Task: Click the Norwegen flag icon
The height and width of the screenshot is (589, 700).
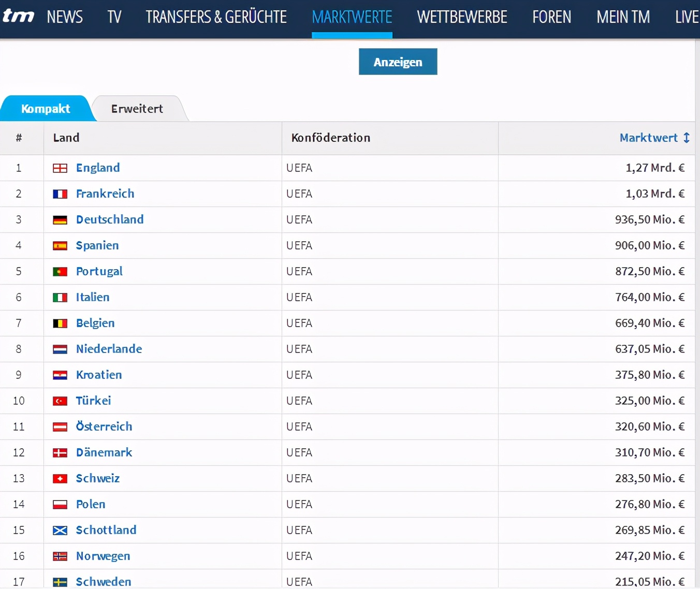Action: coord(60,556)
